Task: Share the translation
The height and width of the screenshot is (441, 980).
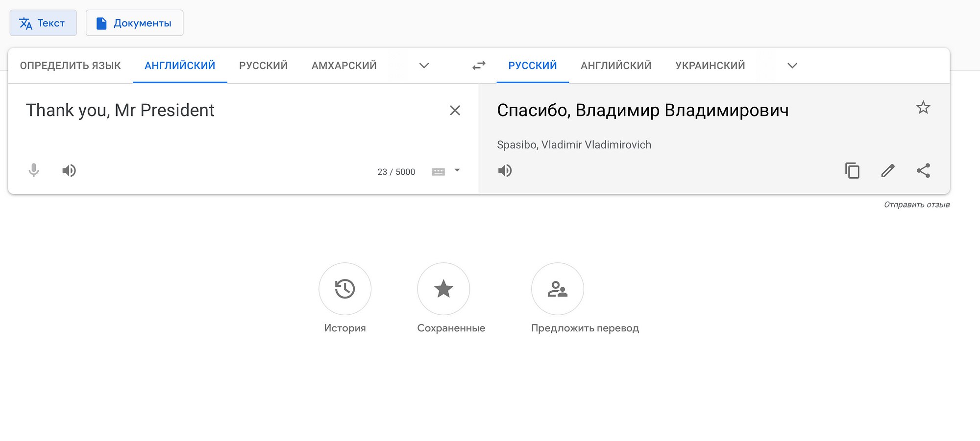Action: tap(923, 170)
